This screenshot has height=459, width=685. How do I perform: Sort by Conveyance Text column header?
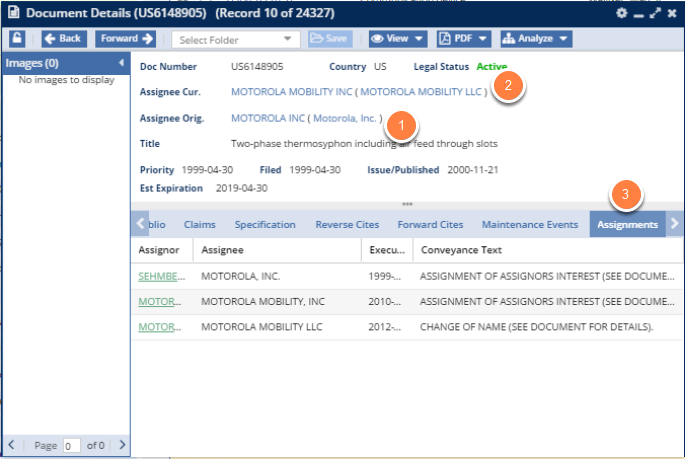point(548,250)
